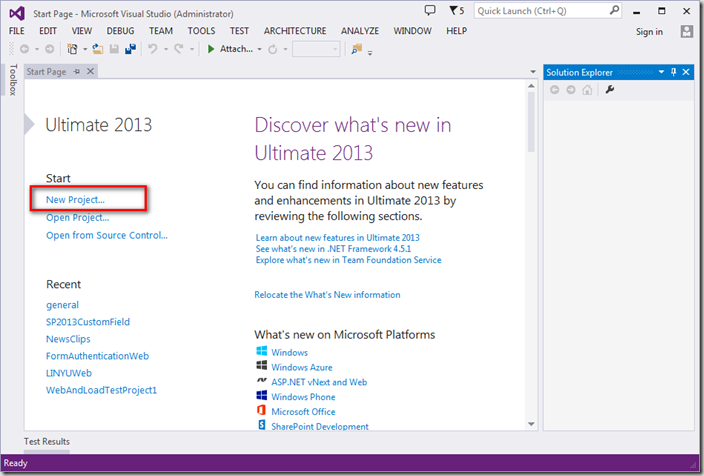Pin the Start Page tab
Viewport: 704px width, 476px height.
point(77,71)
